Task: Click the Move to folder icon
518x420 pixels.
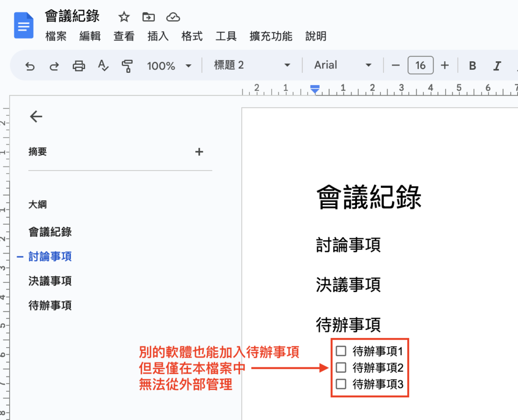Action: [x=148, y=17]
